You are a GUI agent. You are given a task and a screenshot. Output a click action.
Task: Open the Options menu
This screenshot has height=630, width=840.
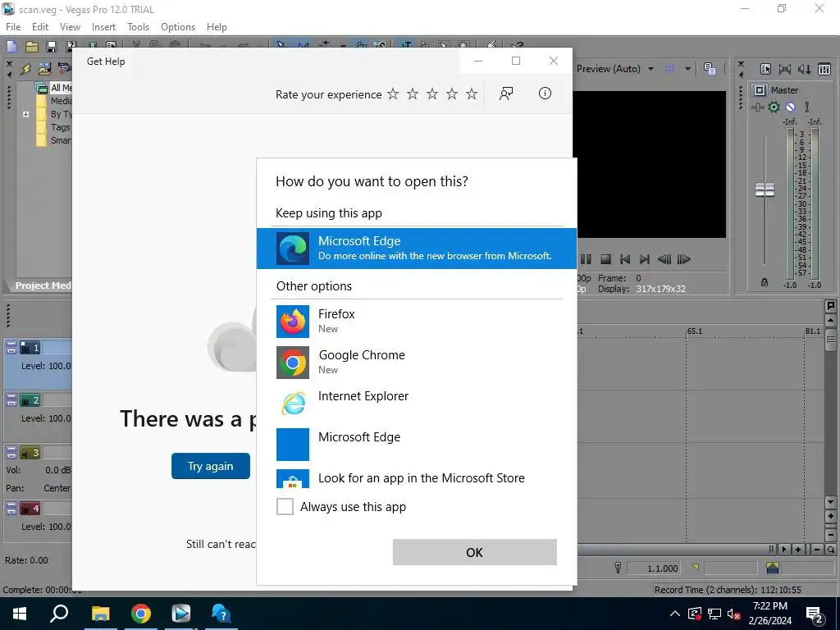[178, 27]
